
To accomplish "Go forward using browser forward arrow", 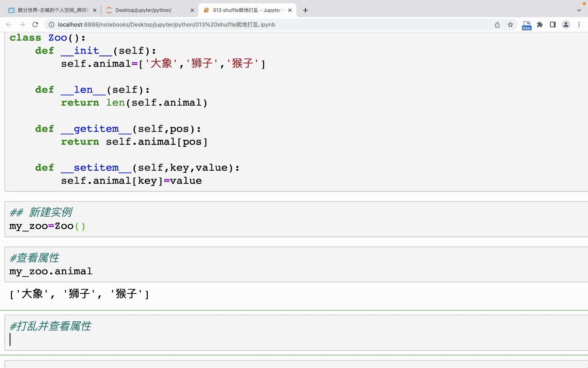I will tap(22, 25).
